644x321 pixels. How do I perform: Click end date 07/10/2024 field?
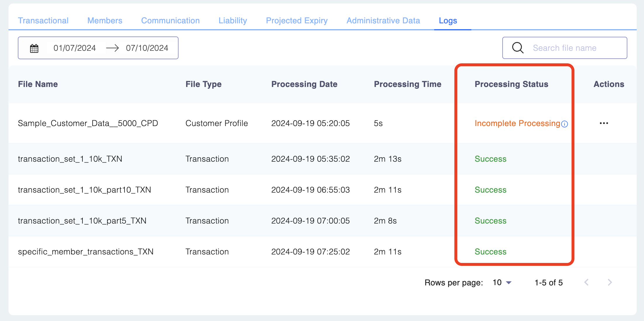tap(147, 48)
